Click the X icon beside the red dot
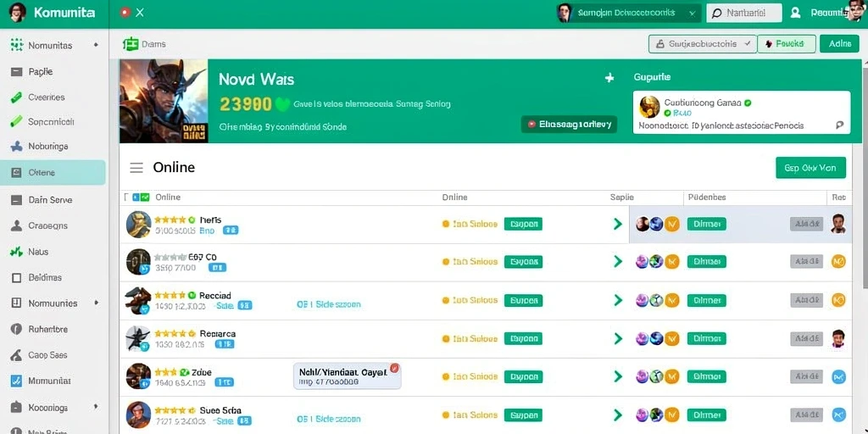Screen dimensions: 868x434 pyautogui.click(x=140, y=12)
